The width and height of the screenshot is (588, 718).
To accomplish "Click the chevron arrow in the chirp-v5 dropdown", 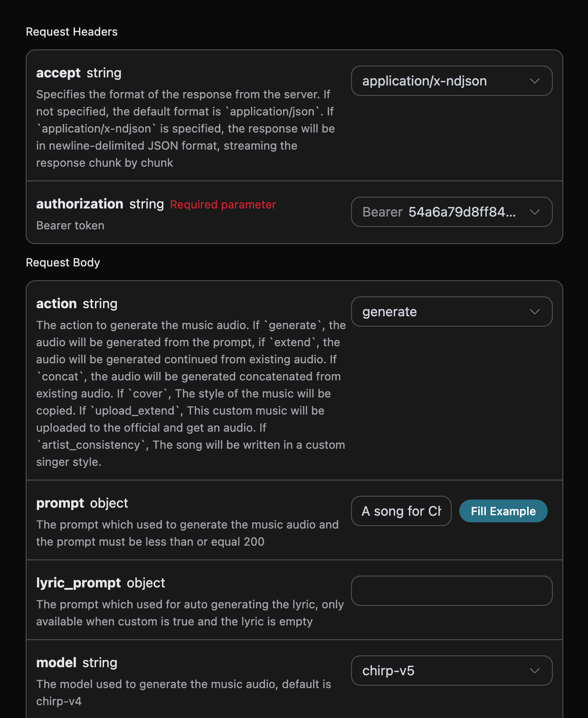I will 534,671.
